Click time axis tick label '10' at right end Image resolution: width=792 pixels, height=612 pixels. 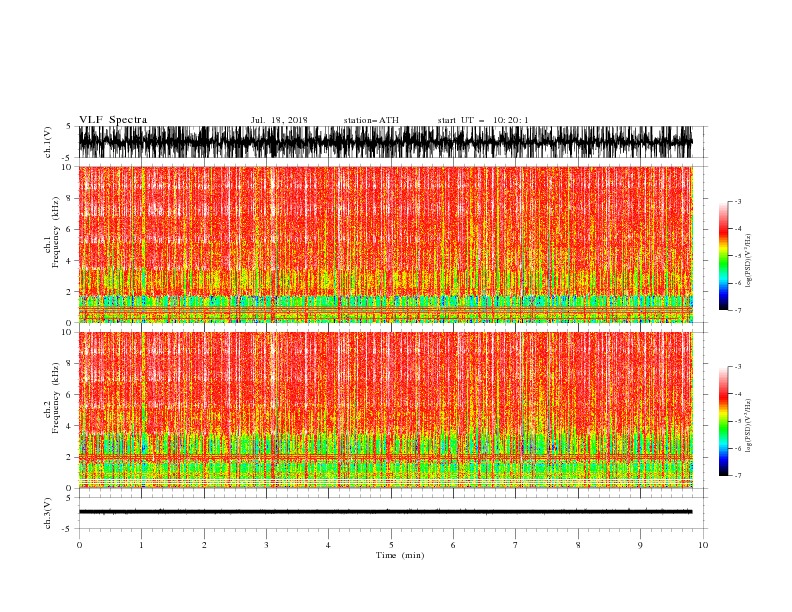coord(703,545)
